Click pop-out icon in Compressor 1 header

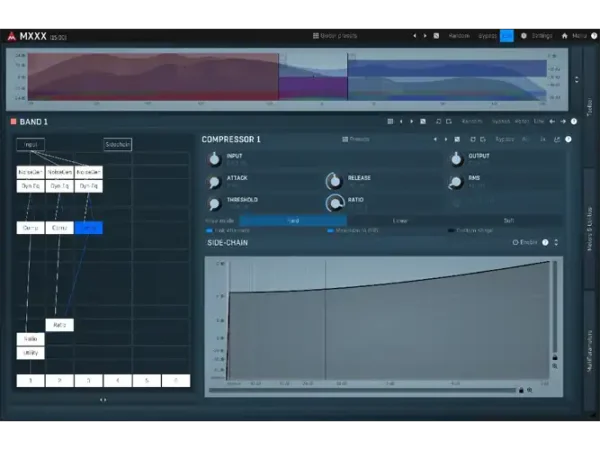pyautogui.click(x=557, y=139)
